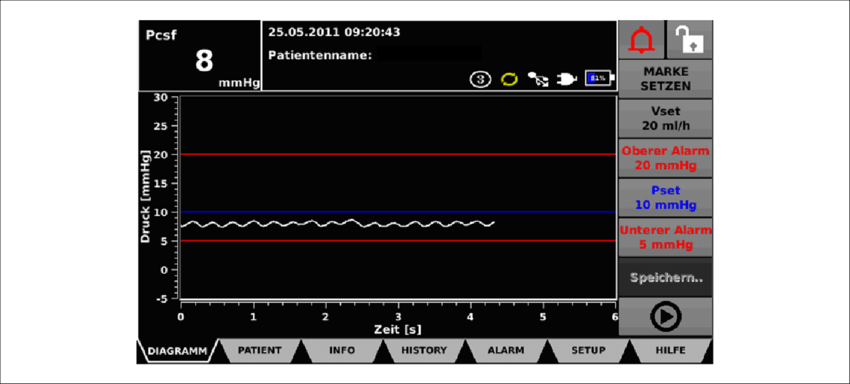Open the Pset 10 mmHg setting
The height and width of the screenshot is (384, 850).
click(665, 197)
